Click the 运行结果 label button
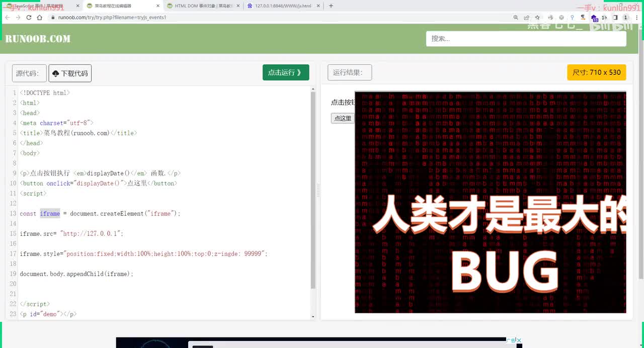Viewport: 644px width, 348px height. point(350,72)
